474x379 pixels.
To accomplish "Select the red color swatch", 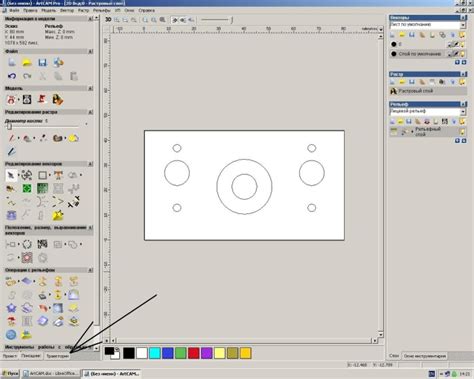I will tap(194, 353).
